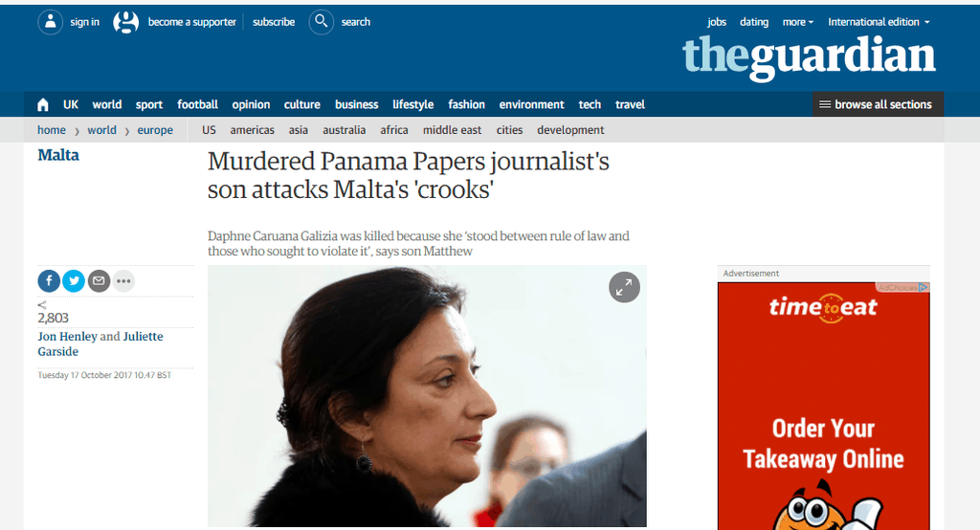Select football in the navigation bar

[x=197, y=104]
